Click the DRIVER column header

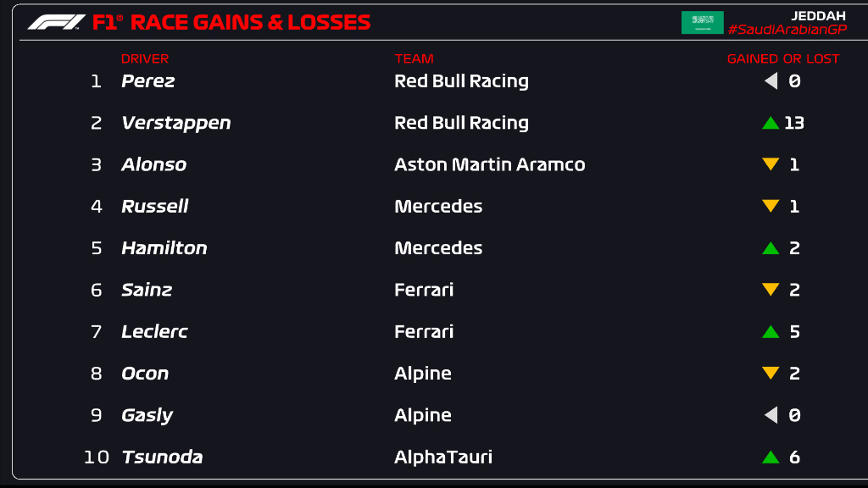tap(145, 58)
